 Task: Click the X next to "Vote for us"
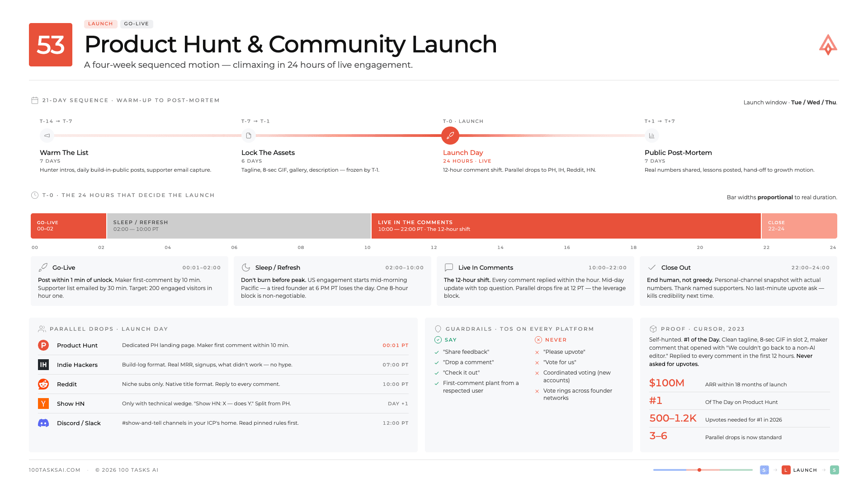[537, 363]
